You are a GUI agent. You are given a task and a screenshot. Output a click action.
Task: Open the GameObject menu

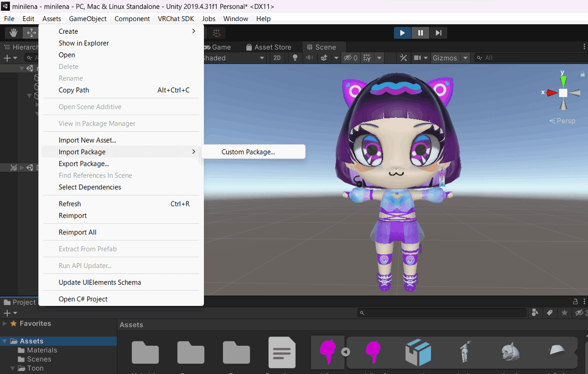(x=88, y=19)
